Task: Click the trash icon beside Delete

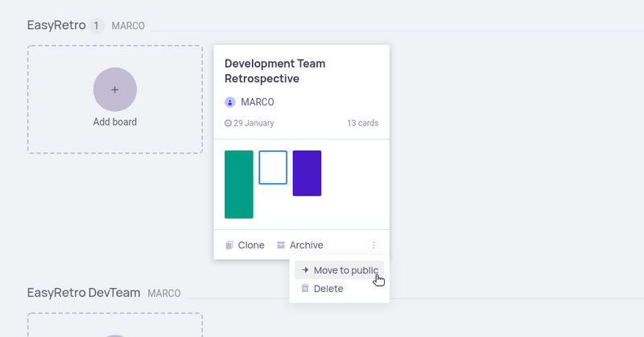Action: point(305,289)
